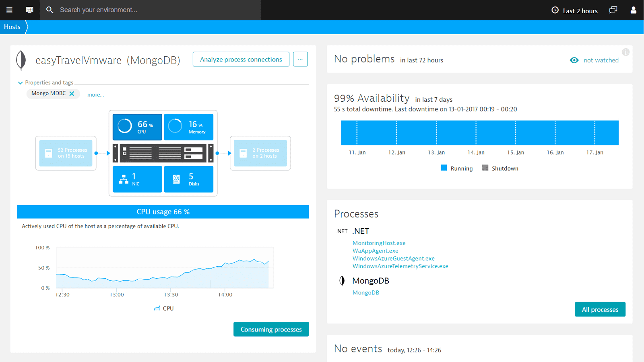Focus the Search your environment field

(150, 10)
